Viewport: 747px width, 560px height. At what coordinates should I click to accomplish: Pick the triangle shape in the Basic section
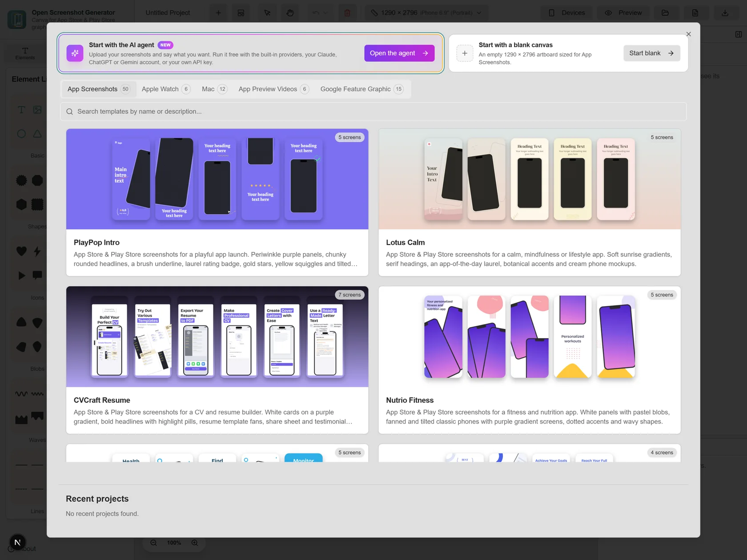[x=37, y=134]
